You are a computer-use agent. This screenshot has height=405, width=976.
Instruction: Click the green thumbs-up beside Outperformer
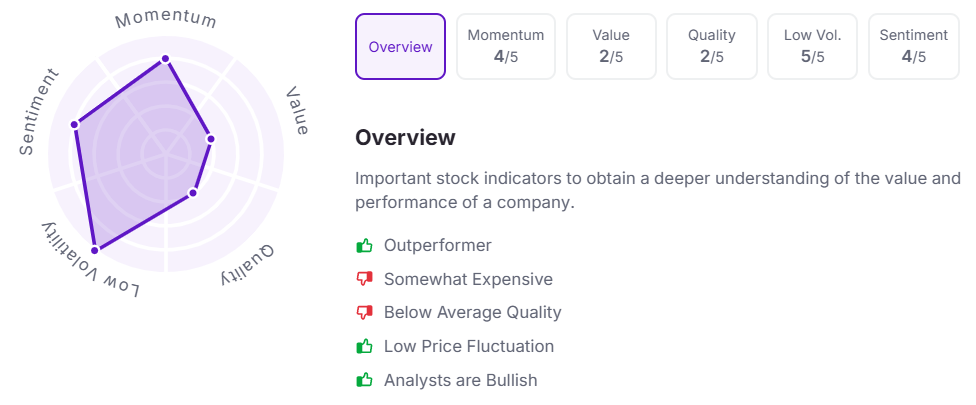[364, 246]
